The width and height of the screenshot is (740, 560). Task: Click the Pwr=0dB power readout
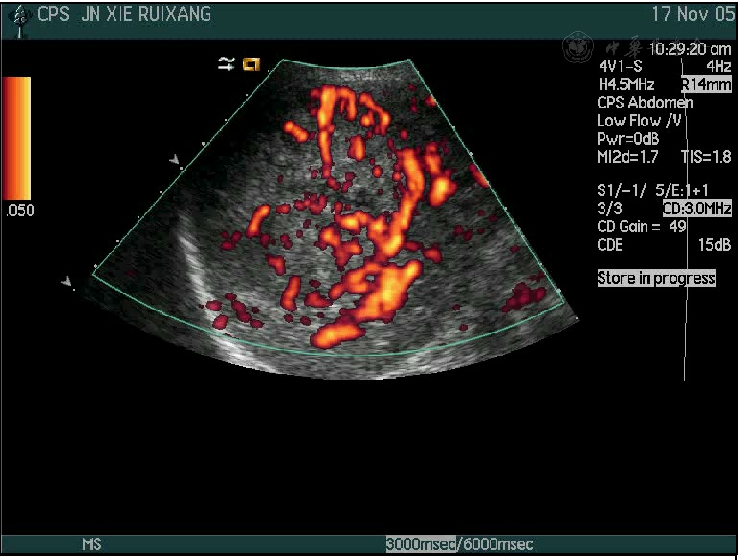628,139
